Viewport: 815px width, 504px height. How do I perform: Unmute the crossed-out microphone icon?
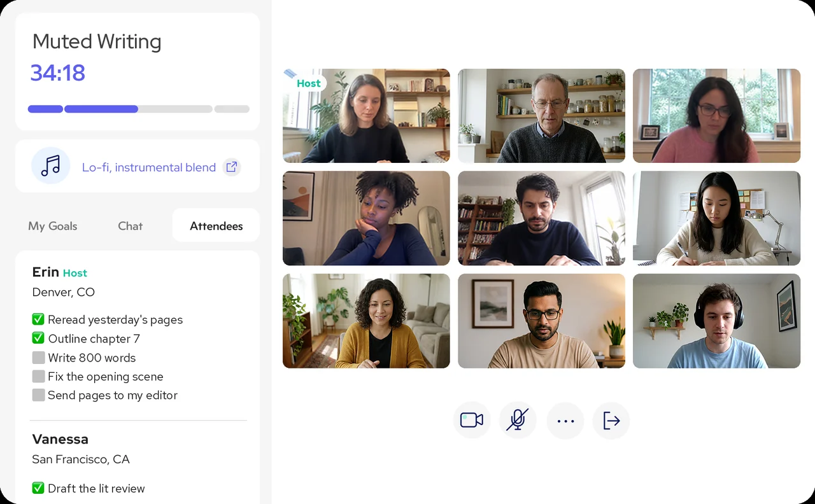(x=518, y=420)
